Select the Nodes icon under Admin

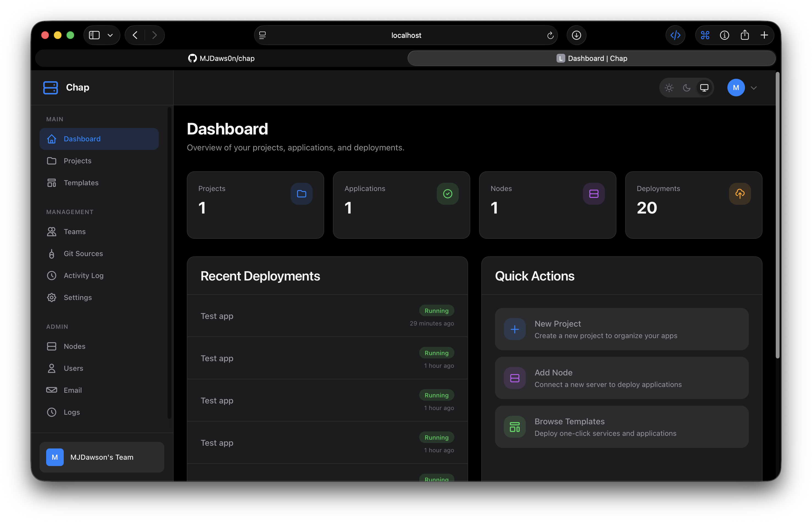click(52, 346)
